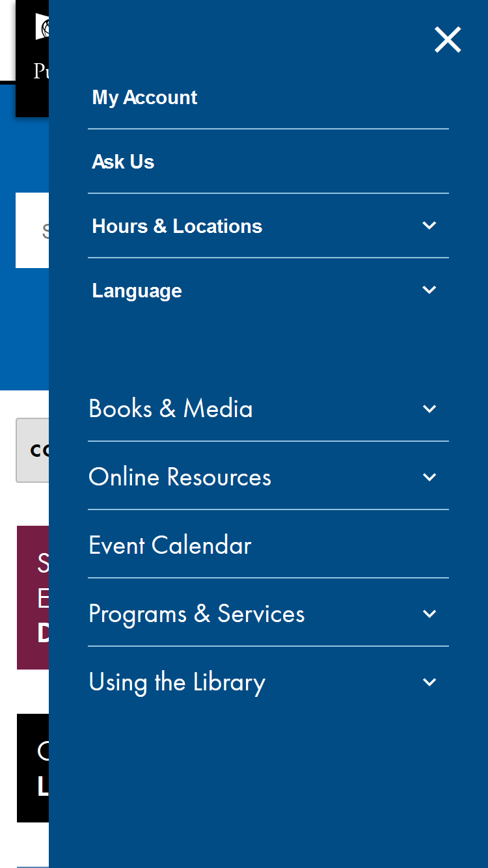Open Hours & Locations menu item

pos(177,226)
